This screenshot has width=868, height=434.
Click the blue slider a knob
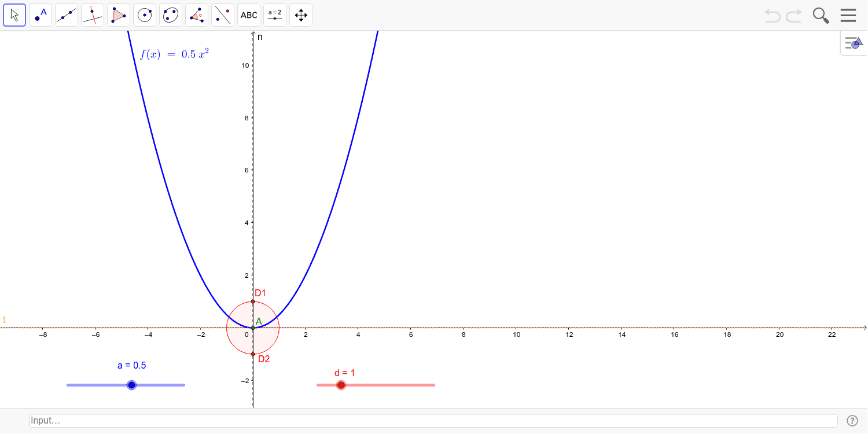point(131,385)
